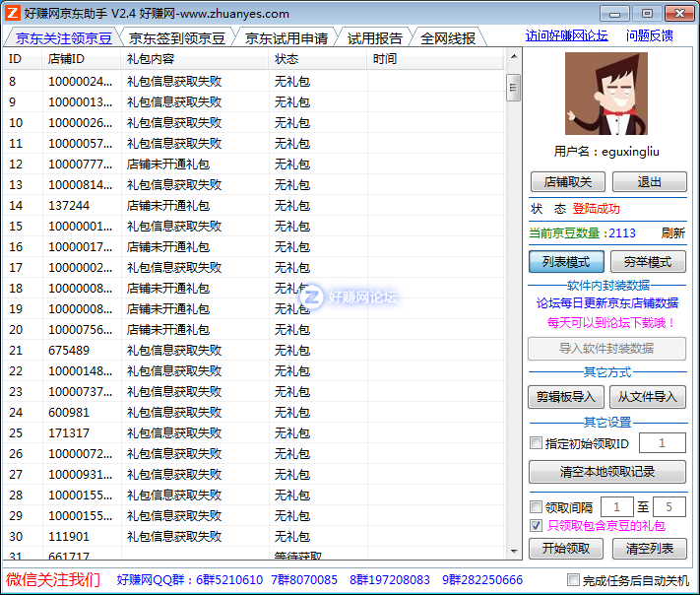Select row 14 with shop ID 137244
The width and height of the screenshot is (700, 595).
(254, 206)
